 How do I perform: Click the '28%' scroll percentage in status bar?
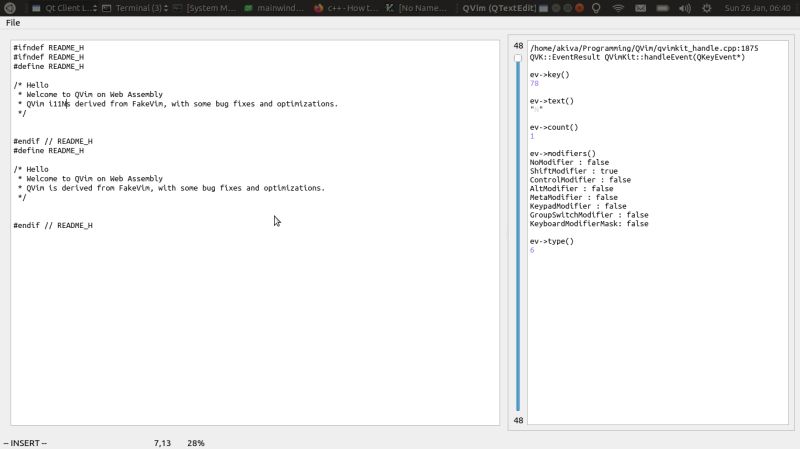coord(196,443)
